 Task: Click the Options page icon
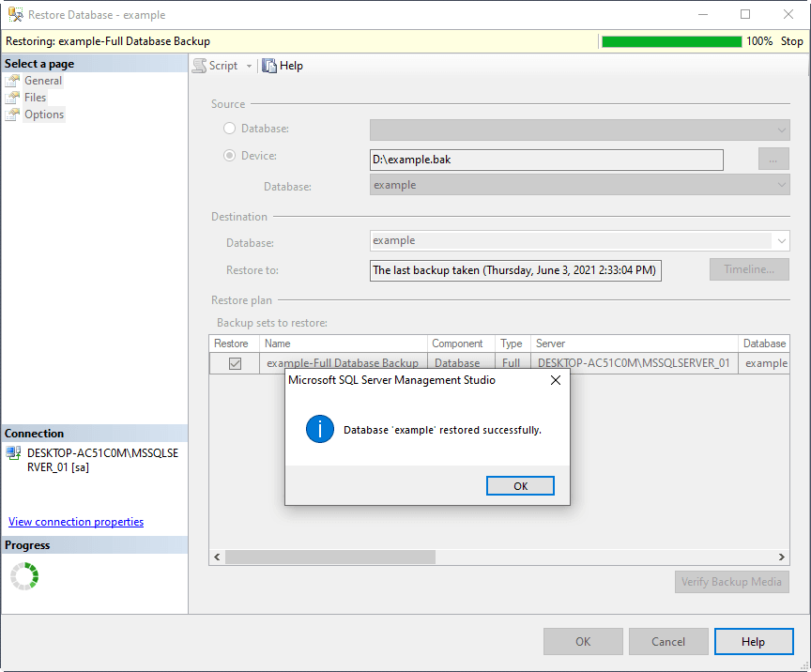coord(12,115)
